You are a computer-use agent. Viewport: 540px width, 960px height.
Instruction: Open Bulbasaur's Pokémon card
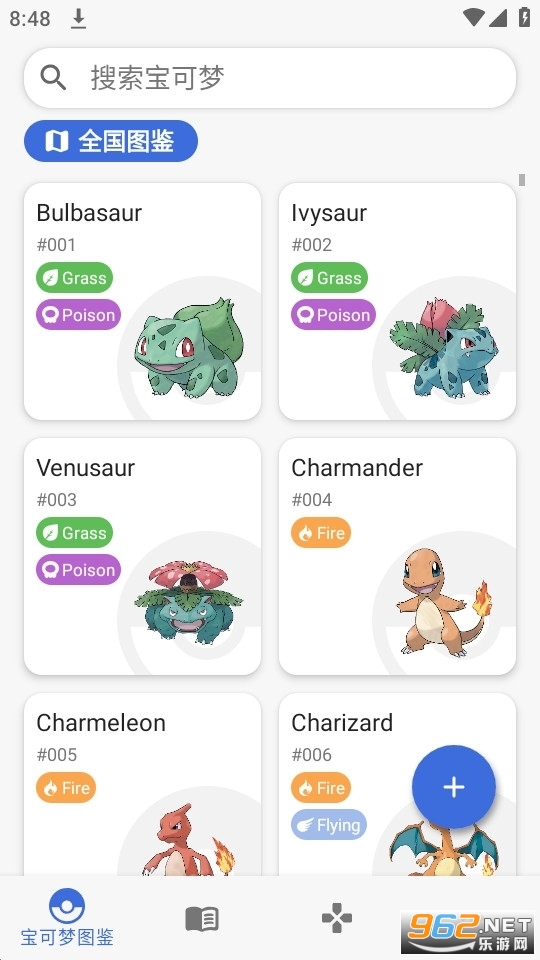point(142,301)
